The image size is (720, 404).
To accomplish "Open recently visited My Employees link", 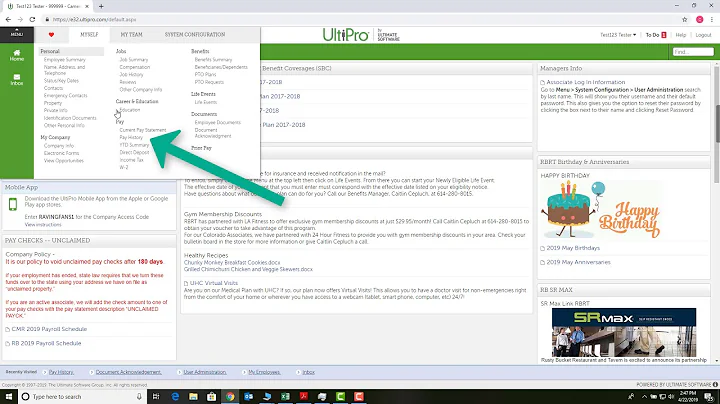I will pos(264,372).
